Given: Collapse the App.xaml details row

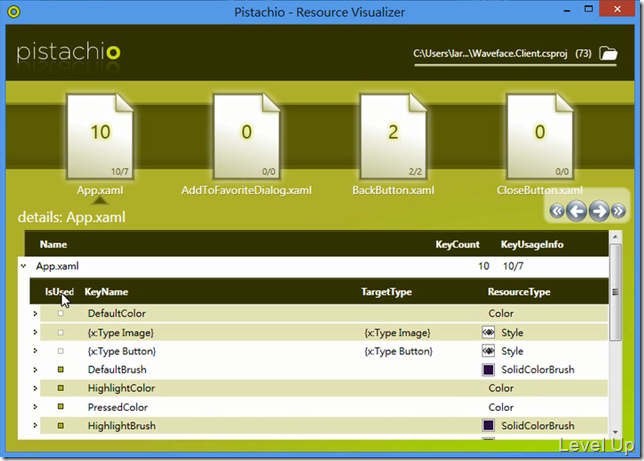Looking at the screenshot, I should pos(23,266).
